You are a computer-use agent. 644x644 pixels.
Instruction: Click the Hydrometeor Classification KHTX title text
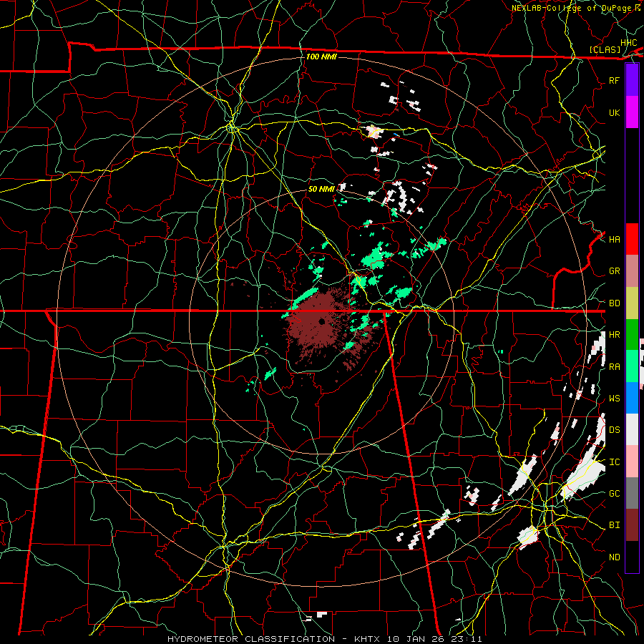pos(324,639)
